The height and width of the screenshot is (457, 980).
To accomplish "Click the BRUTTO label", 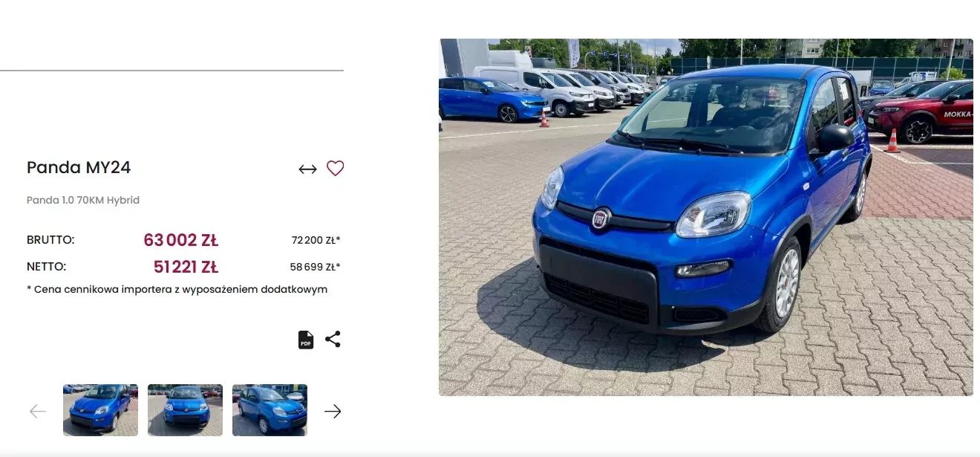I will click(50, 240).
